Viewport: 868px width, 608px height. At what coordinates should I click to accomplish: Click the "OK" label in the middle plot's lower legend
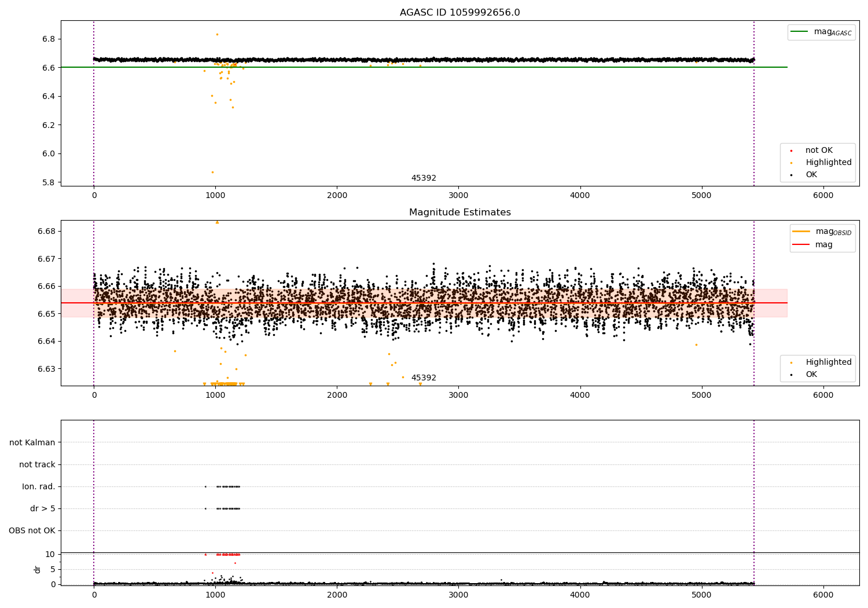click(811, 375)
